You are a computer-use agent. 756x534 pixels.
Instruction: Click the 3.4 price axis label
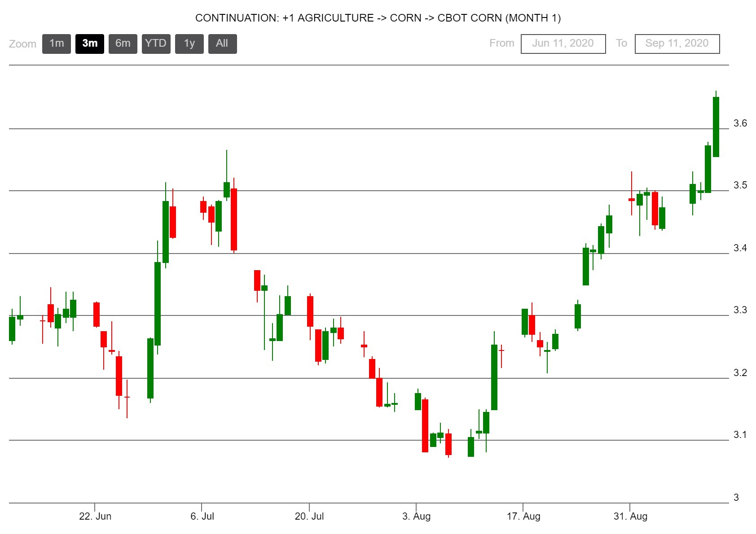[x=740, y=248]
